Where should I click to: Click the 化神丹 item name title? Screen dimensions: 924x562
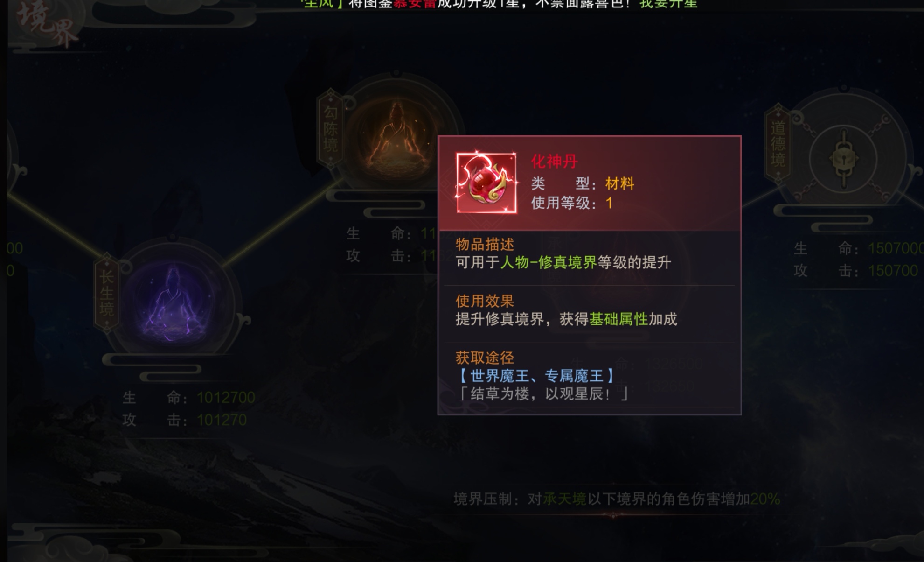point(554,162)
